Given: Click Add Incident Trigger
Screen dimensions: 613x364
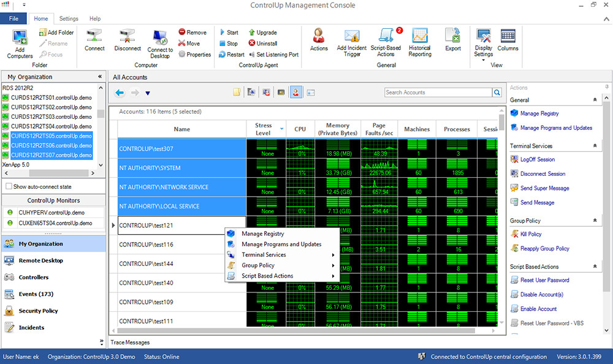Looking at the screenshot, I should [352, 43].
